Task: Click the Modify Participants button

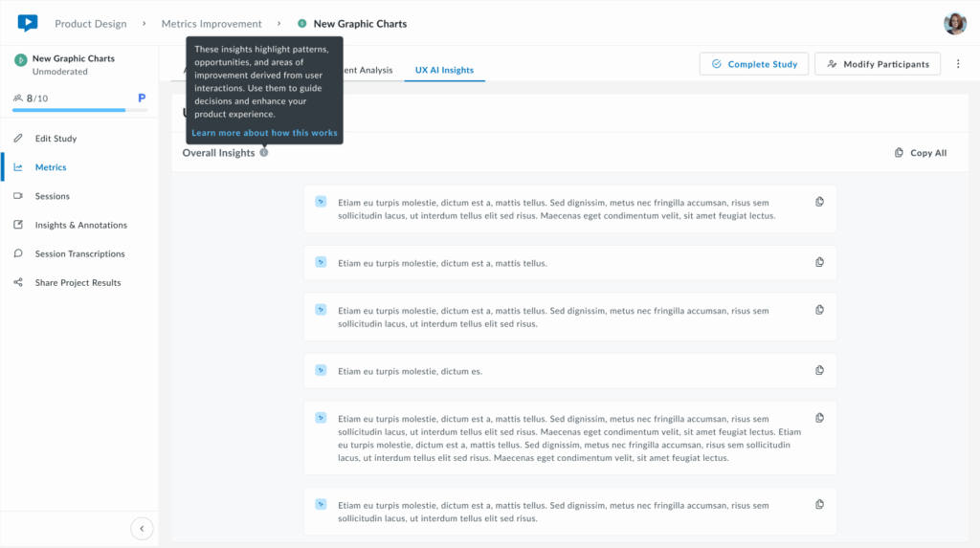Action: click(x=877, y=64)
